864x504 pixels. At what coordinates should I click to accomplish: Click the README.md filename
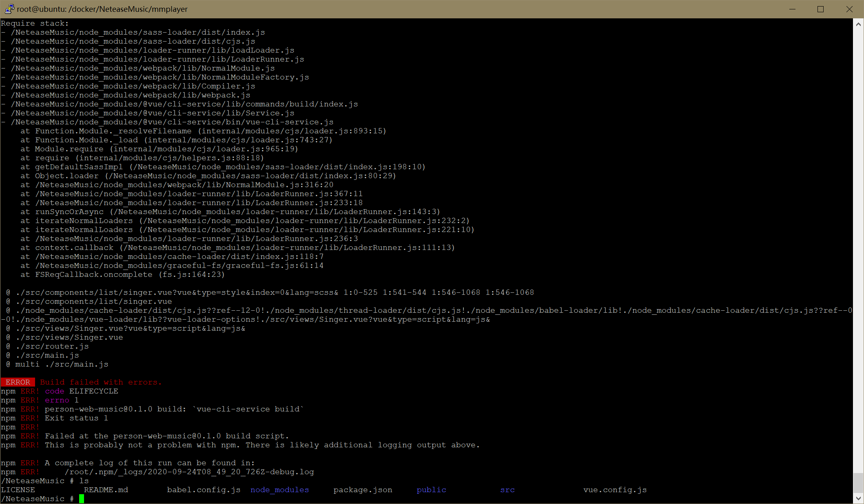(x=106, y=490)
